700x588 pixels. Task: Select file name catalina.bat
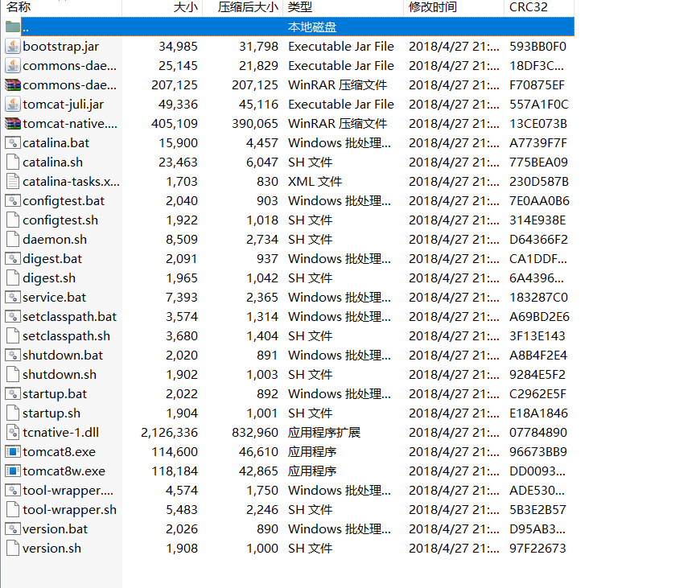[56, 143]
